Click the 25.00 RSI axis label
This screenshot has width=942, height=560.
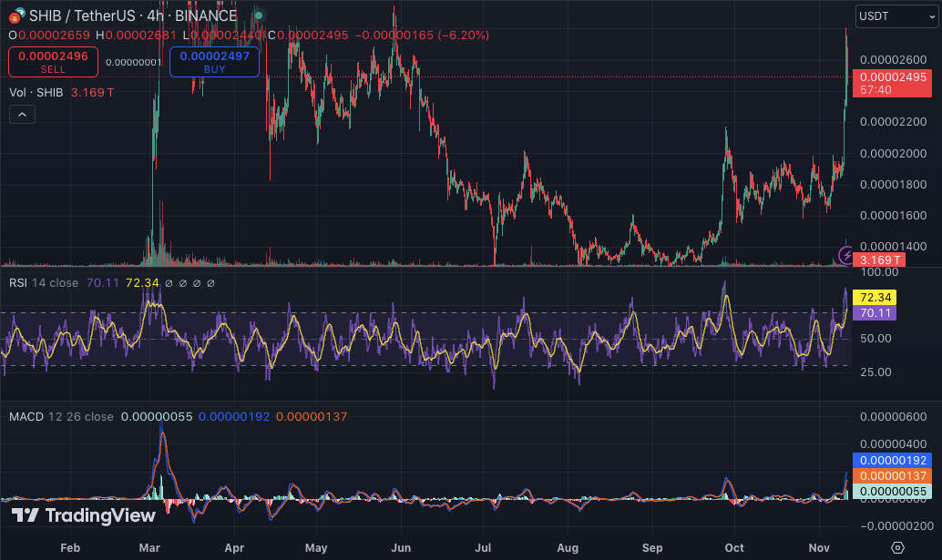click(875, 372)
